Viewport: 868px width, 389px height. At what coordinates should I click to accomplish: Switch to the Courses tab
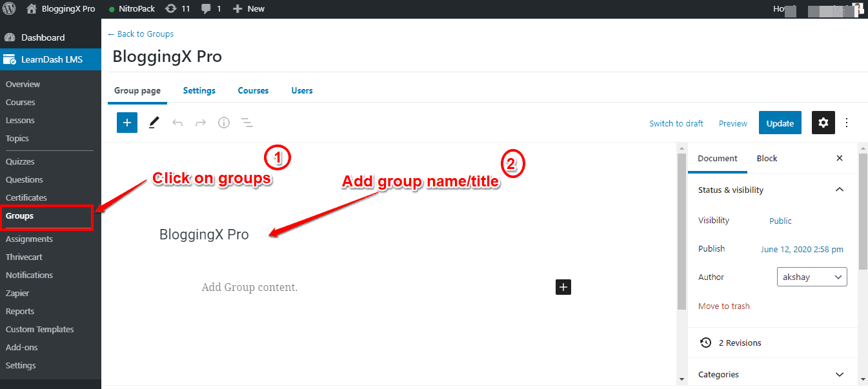pyautogui.click(x=253, y=91)
